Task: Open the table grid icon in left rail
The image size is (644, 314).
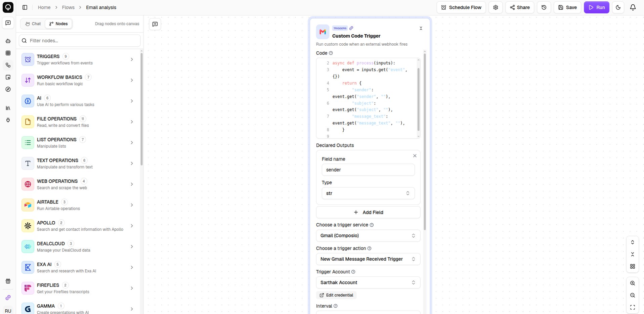Action: [x=8, y=53]
